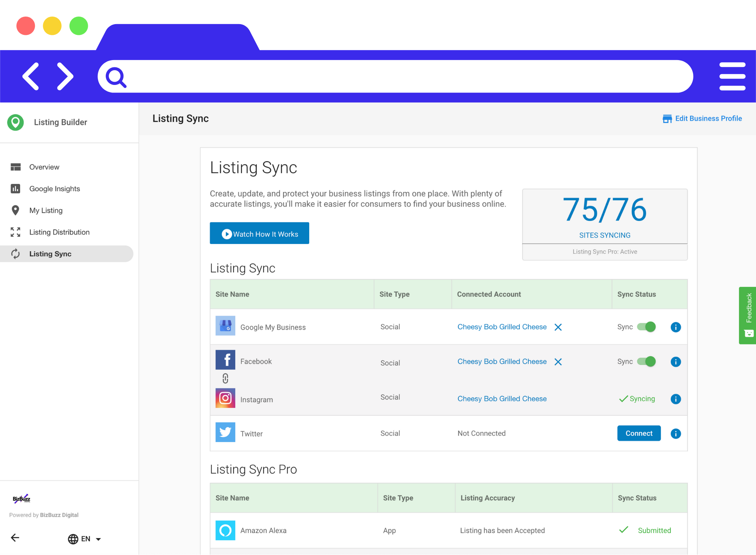
Task: Open Cheesy Bob link in Google My Business row
Action: 502,327
